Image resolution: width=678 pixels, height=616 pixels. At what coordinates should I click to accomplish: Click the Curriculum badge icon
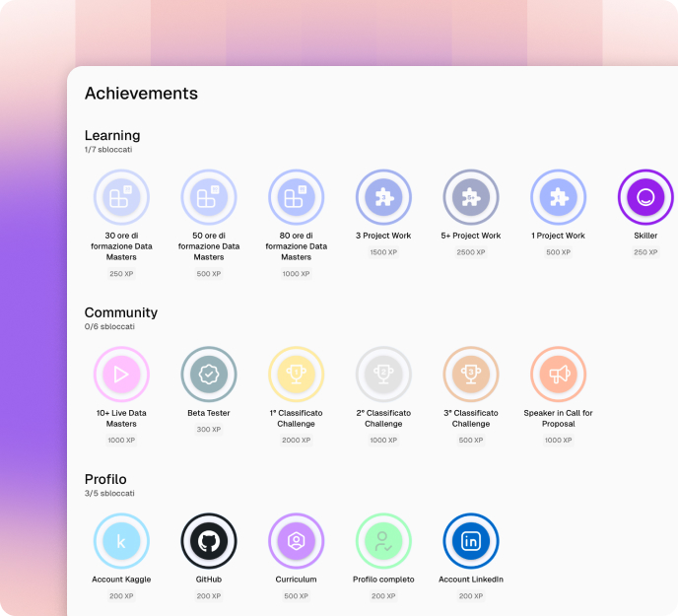click(297, 541)
